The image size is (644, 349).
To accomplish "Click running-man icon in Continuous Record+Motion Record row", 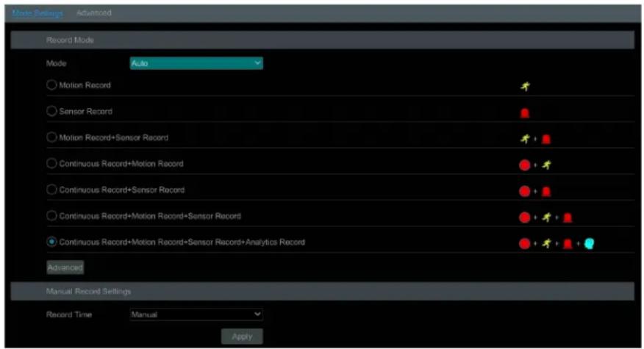I will coord(546,165).
